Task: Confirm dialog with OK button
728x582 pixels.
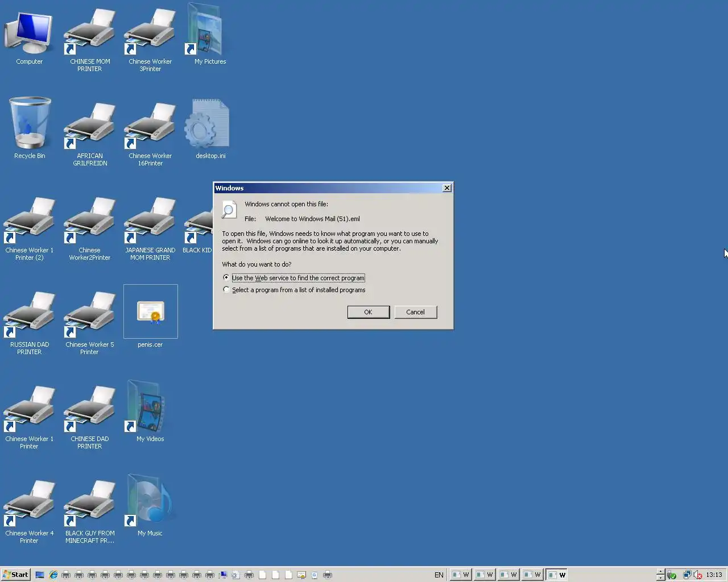Action: pos(369,312)
